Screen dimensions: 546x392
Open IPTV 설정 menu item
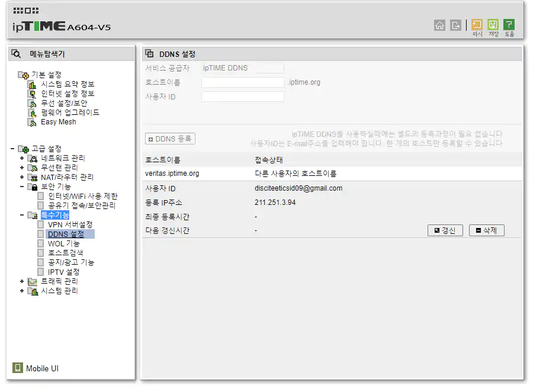tap(64, 272)
